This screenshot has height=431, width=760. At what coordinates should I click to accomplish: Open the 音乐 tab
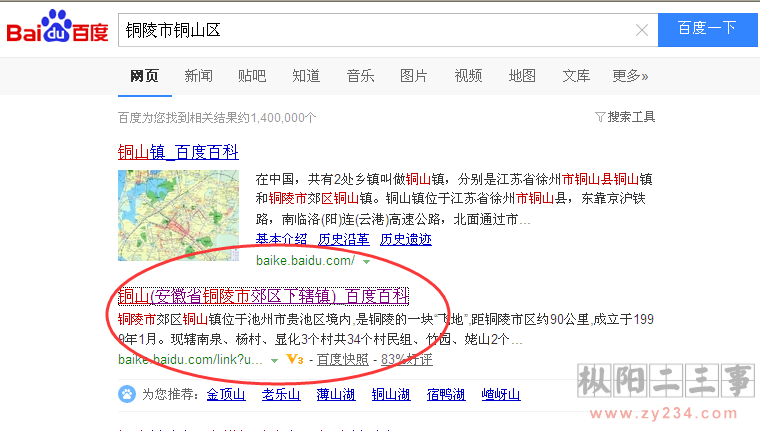coord(360,76)
